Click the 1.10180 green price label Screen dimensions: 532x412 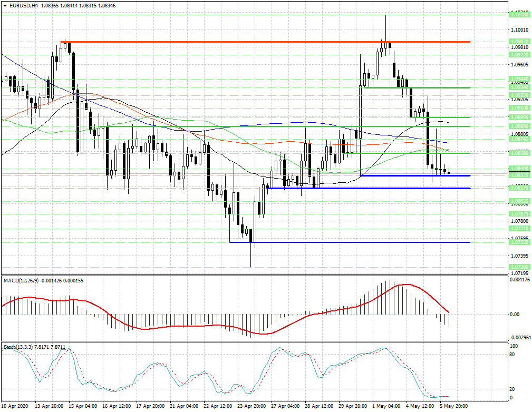tap(520, 15)
